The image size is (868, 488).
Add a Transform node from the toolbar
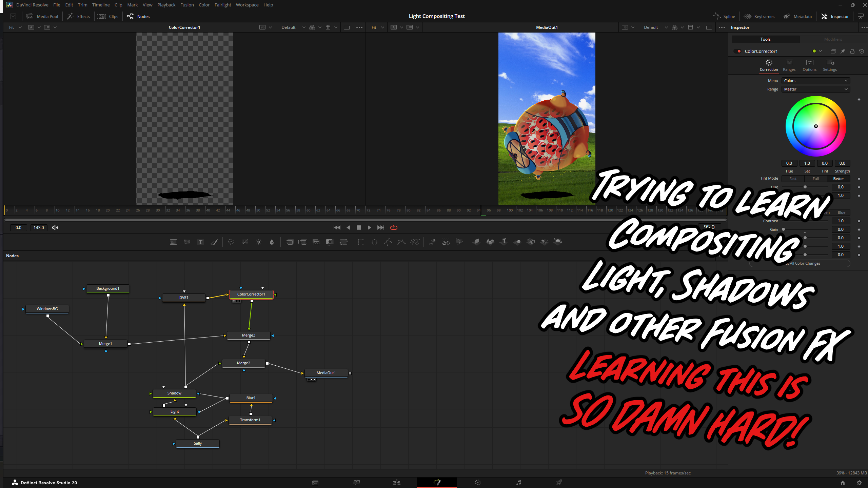[x=343, y=242]
